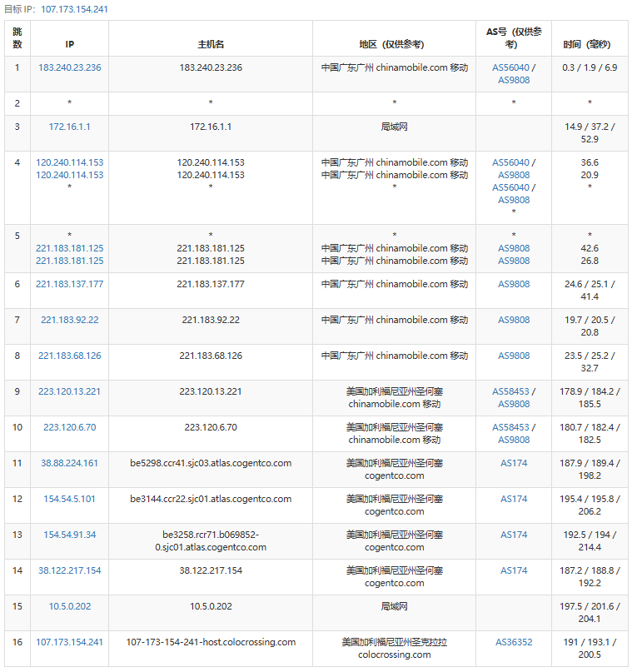Click the be5298.ccr41.sjc03.atlas.cogentco.com hostname cell
Screen dimensions: 632x672
click(211, 463)
